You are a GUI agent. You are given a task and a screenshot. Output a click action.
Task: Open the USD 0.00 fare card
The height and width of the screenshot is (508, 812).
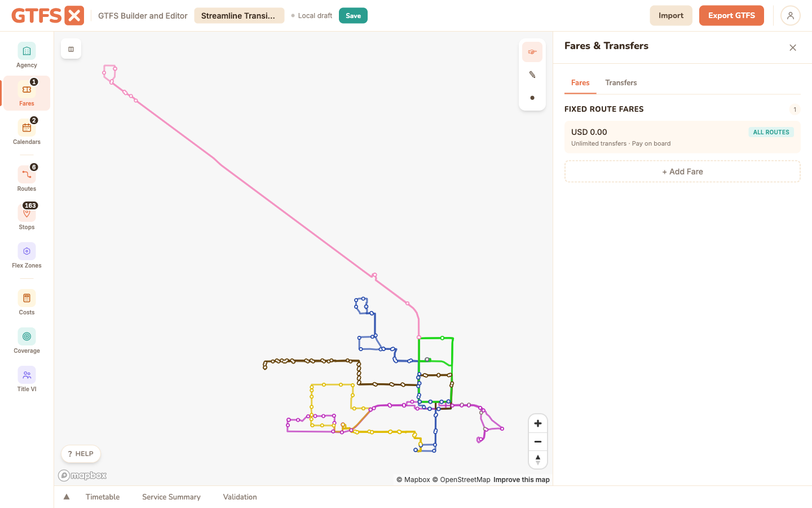682,137
